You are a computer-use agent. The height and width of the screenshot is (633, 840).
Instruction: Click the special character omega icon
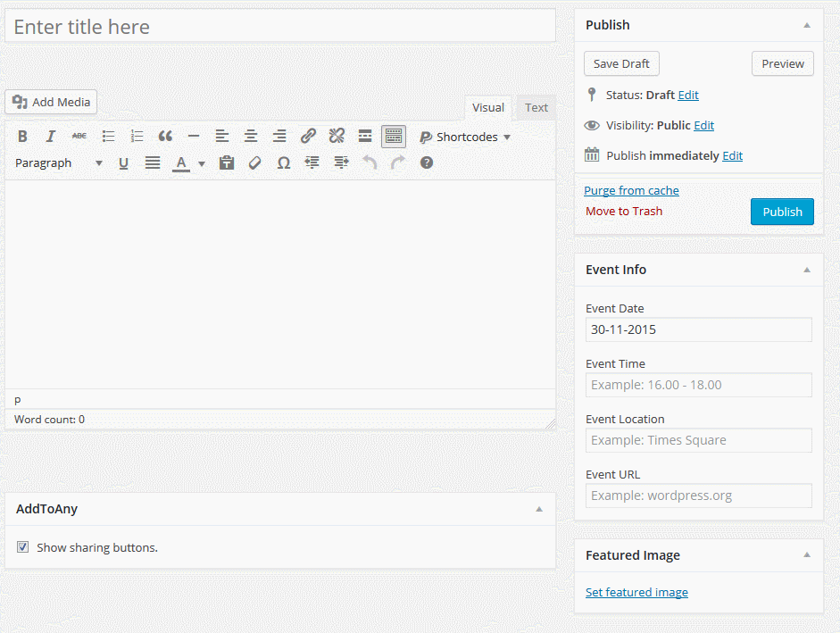[284, 162]
